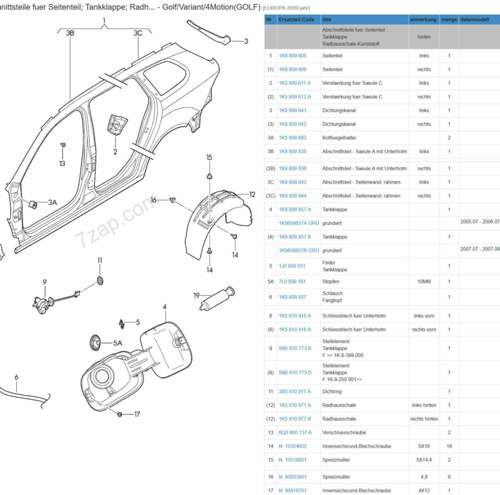Click callout 3C on the diagram
Image resolution: width=500 pixels, height=495 pixels.
pos(138,33)
